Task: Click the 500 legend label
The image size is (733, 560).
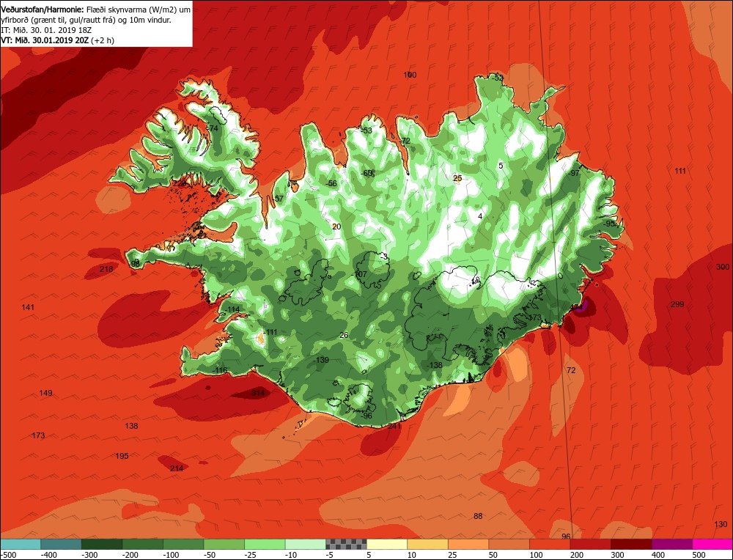Action: point(699,555)
